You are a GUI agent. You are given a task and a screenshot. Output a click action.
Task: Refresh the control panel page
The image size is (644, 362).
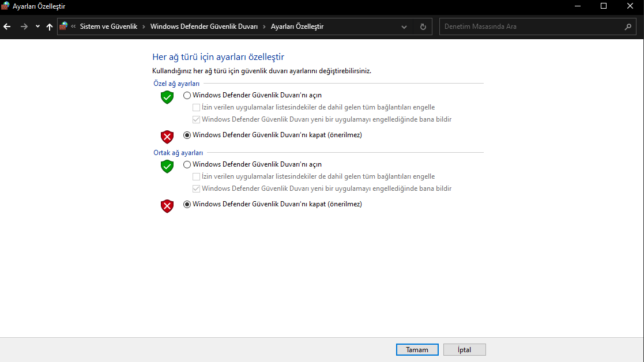point(423,27)
